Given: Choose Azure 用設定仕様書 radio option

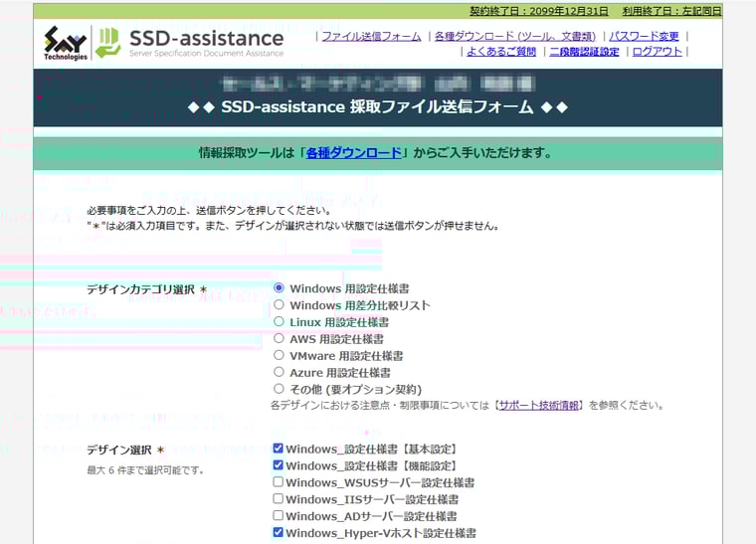Looking at the screenshot, I should 280,372.
